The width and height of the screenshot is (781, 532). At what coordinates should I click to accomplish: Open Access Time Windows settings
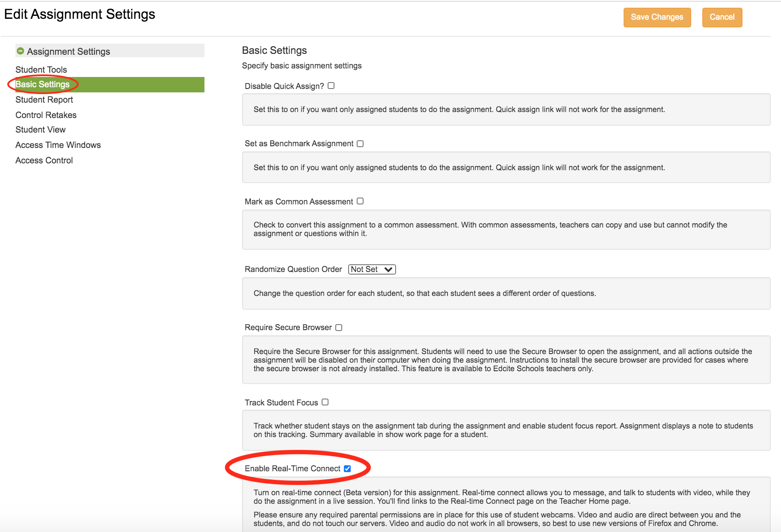pyautogui.click(x=58, y=145)
